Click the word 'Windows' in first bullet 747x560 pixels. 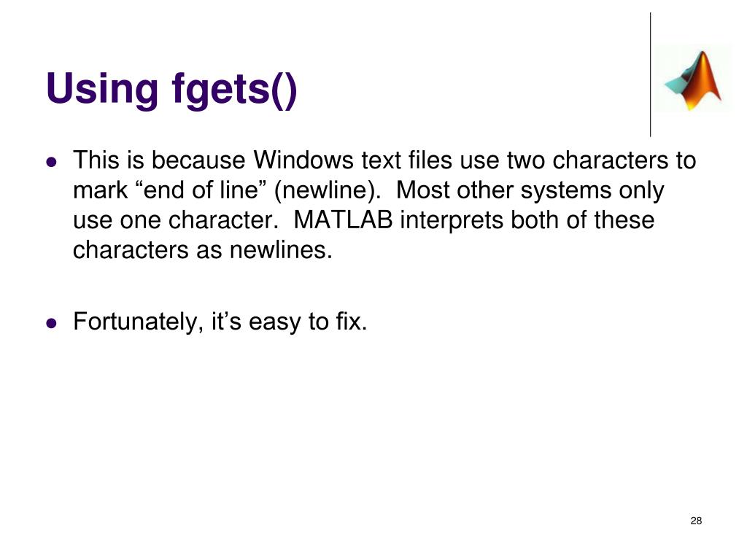(303, 160)
